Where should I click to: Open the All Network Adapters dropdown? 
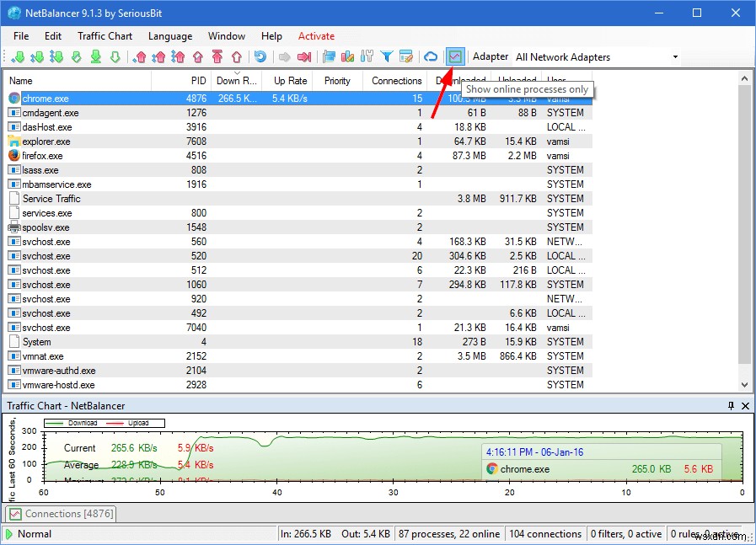[x=674, y=56]
